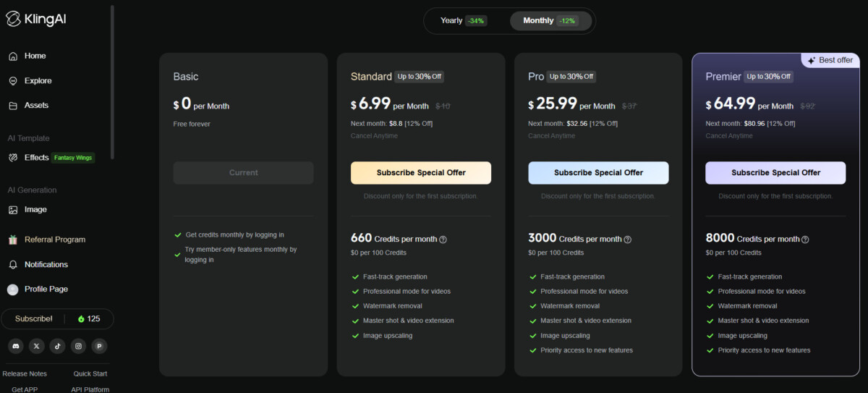Viewport: 868px width, 393px height.
Task: Subscribe to Standard plan special offer
Action: pyautogui.click(x=421, y=173)
